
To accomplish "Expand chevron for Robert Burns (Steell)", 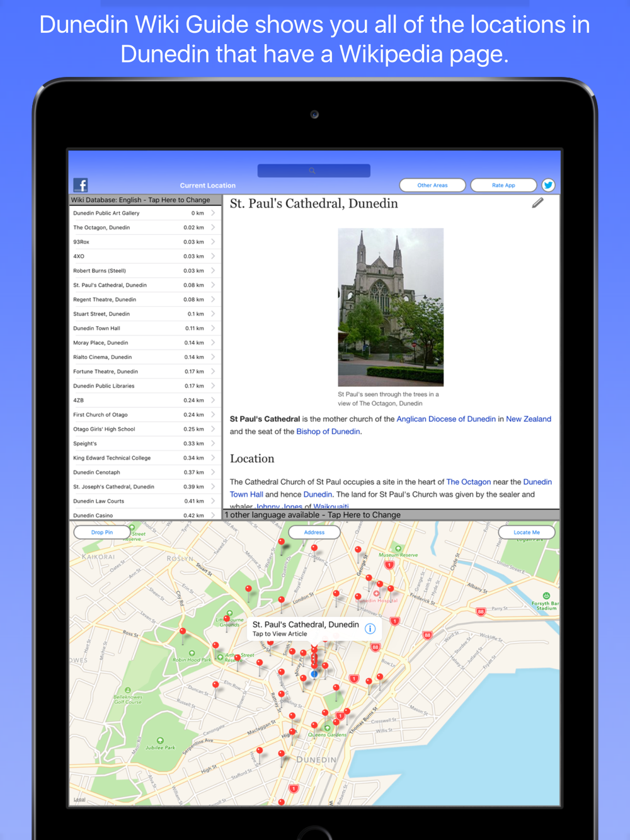I will [x=213, y=271].
